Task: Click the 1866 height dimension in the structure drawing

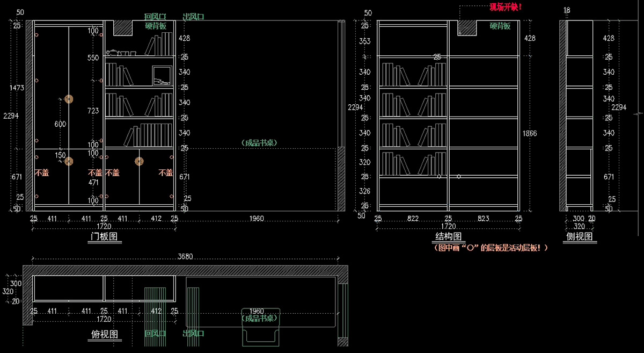Action: pos(530,133)
